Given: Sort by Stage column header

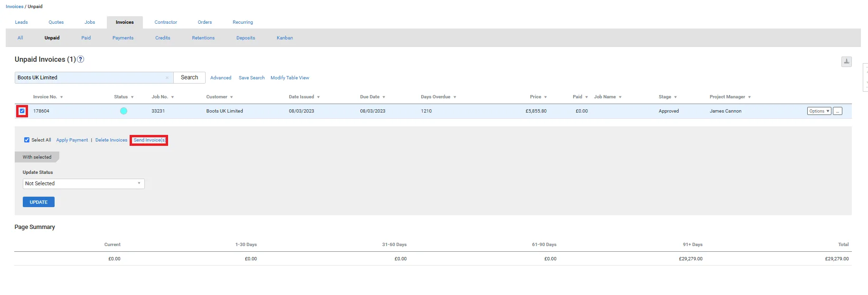Looking at the screenshot, I should coord(668,97).
